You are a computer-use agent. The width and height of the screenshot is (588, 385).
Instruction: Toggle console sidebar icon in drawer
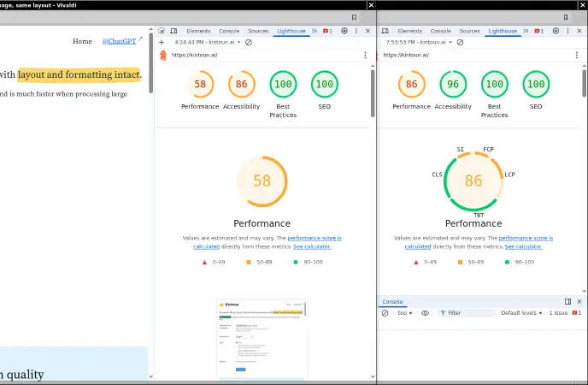point(567,302)
